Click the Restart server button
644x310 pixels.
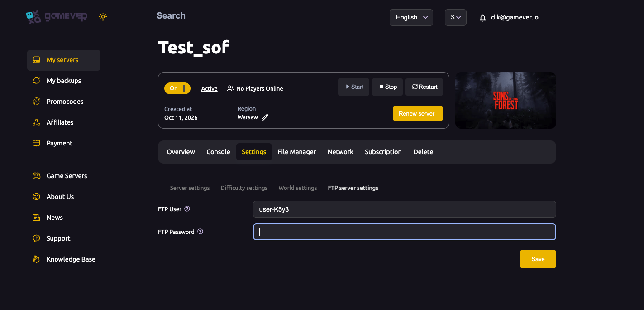click(x=425, y=87)
